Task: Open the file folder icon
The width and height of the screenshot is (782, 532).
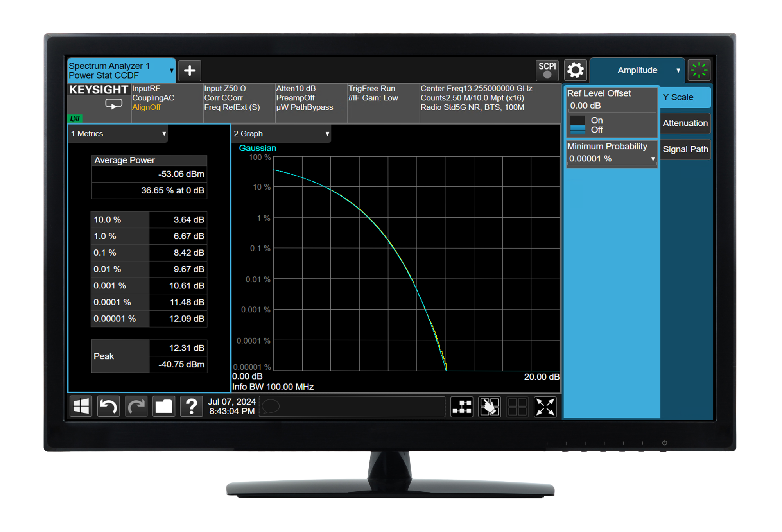Action: click(x=163, y=407)
